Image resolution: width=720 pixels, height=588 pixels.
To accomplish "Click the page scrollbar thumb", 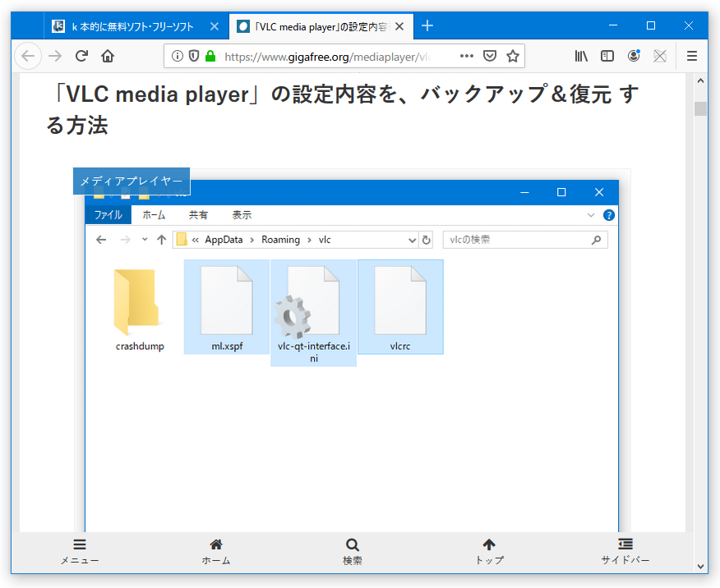I will pyautogui.click(x=700, y=108).
